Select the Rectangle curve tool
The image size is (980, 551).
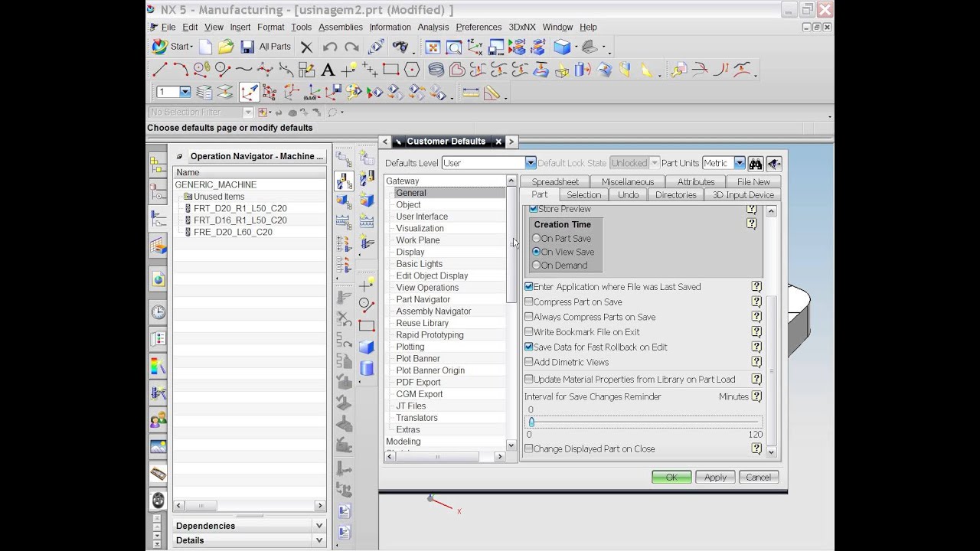(x=390, y=70)
